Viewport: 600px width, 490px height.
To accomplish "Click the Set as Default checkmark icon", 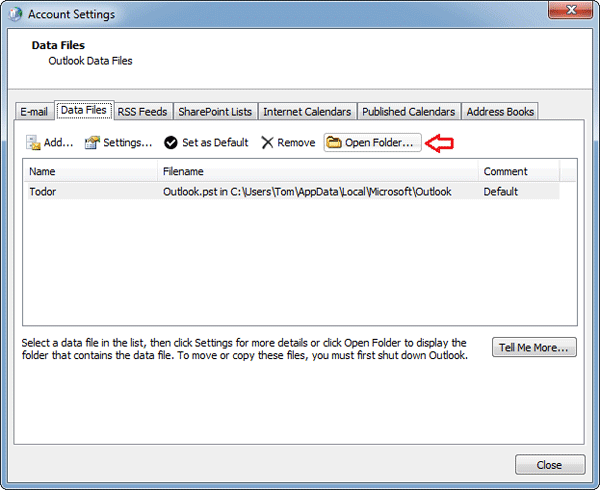I will (171, 143).
